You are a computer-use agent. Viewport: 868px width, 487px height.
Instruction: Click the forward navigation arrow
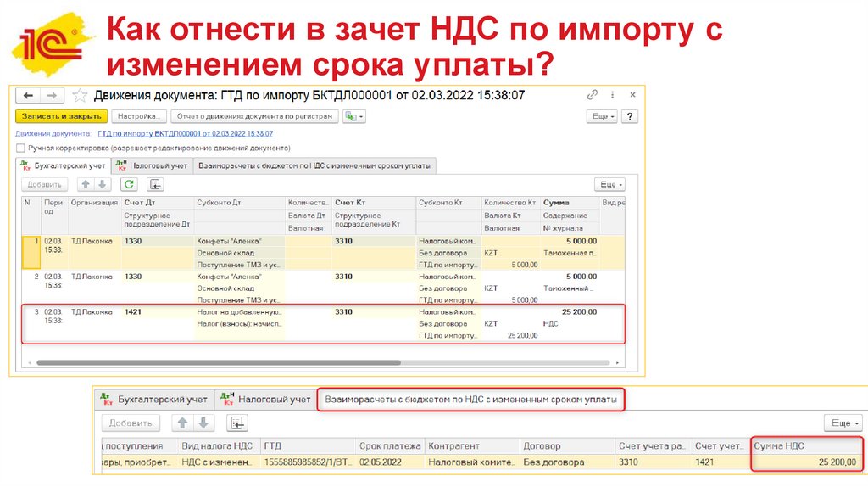52,95
